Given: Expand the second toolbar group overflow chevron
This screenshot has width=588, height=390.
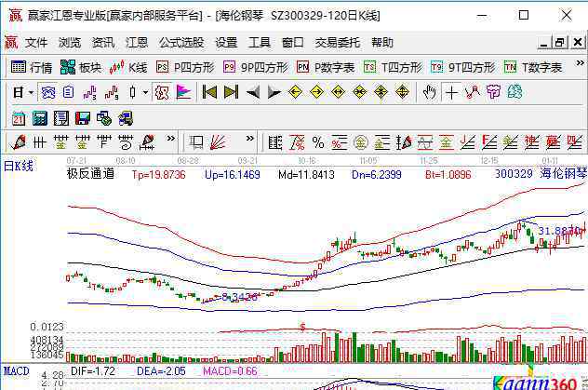Looking at the screenshot, I should pos(249,139).
